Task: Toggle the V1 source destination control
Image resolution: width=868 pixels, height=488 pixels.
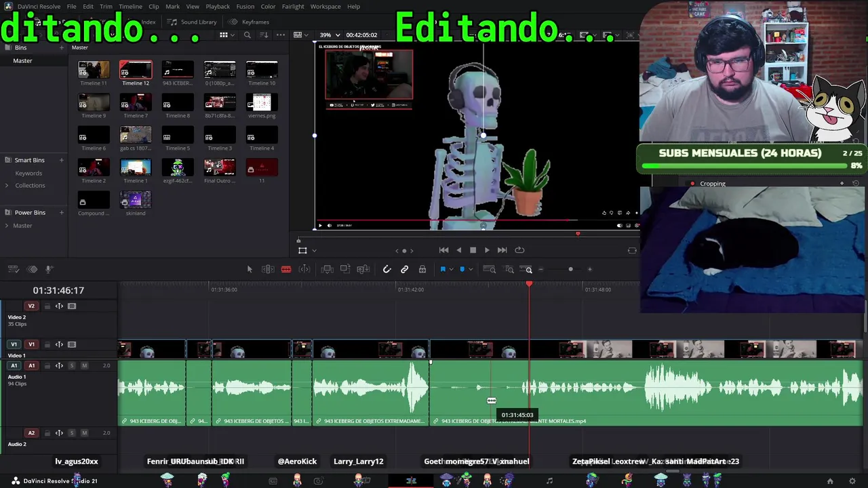Action: click(x=14, y=345)
